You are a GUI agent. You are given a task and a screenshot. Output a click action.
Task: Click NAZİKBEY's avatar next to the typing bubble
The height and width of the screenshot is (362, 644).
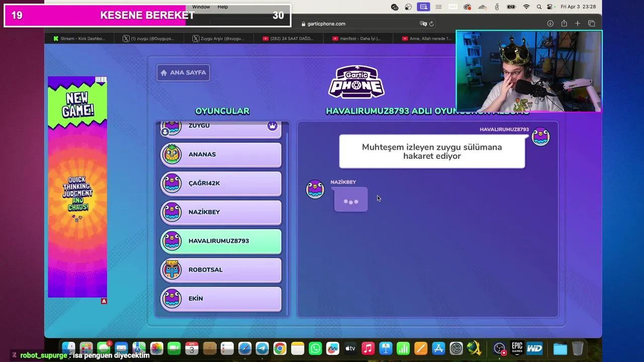pyautogui.click(x=315, y=189)
